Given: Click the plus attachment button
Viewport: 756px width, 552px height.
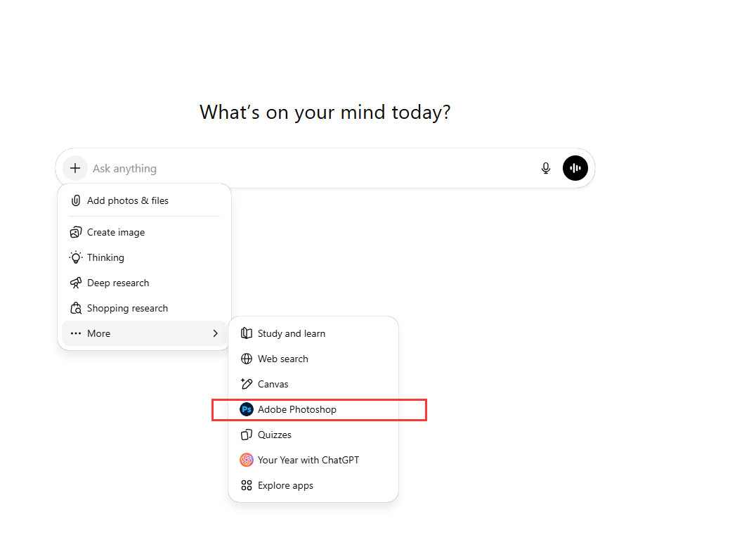Looking at the screenshot, I should point(75,168).
